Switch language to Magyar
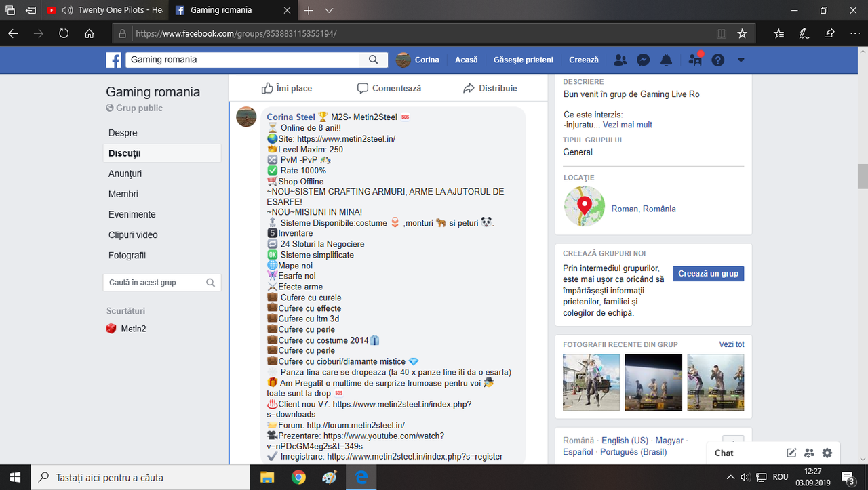This screenshot has height=490, width=868. (x=669, y=441)
